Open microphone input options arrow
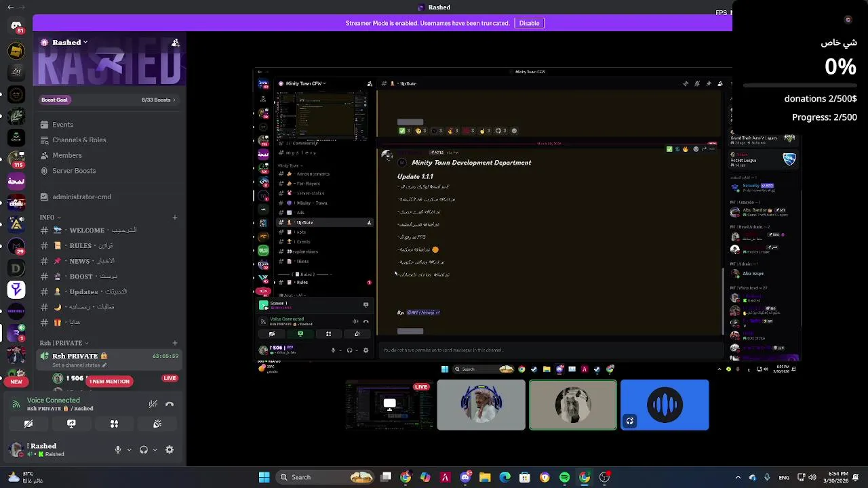This screenshot has height=488, width=868. coord(129,449)
